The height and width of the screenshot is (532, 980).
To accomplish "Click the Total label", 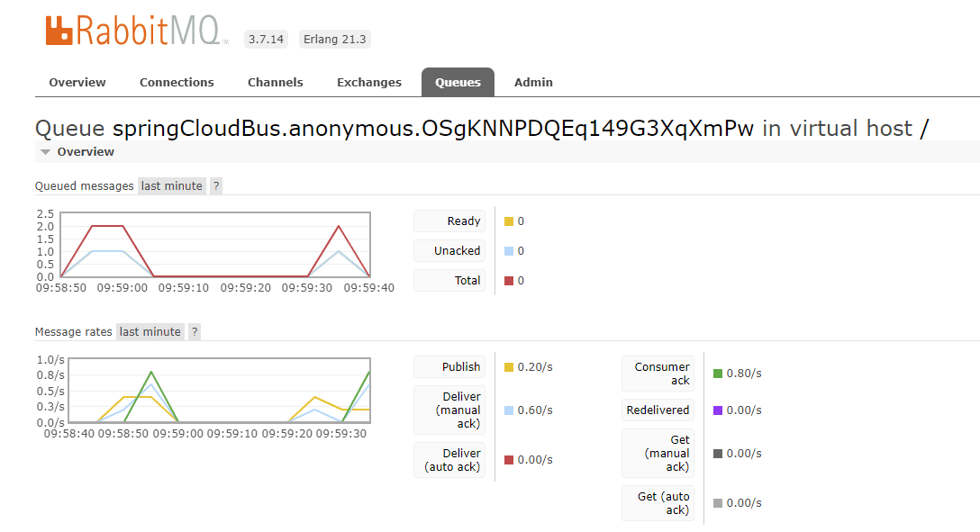I will [x=449, y=281].
